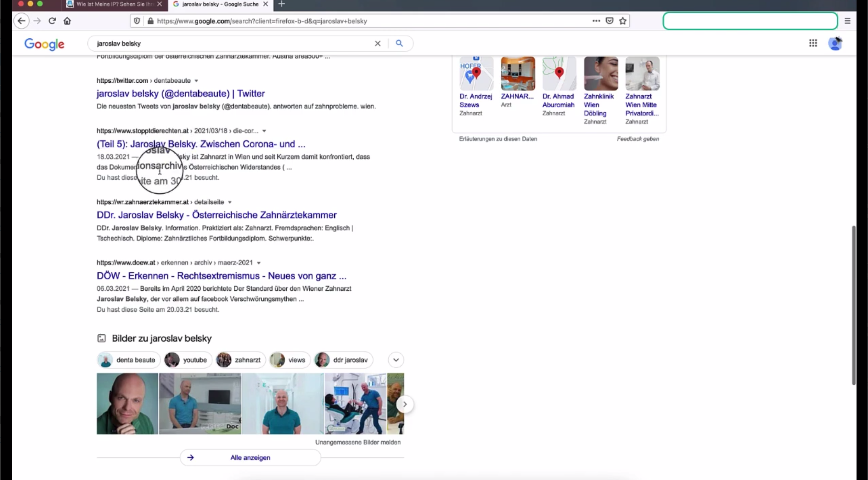This screenshot has height=480, width=868.
Task: Focus the green-outlined search field in toolbar
Action: click(750, 21)
